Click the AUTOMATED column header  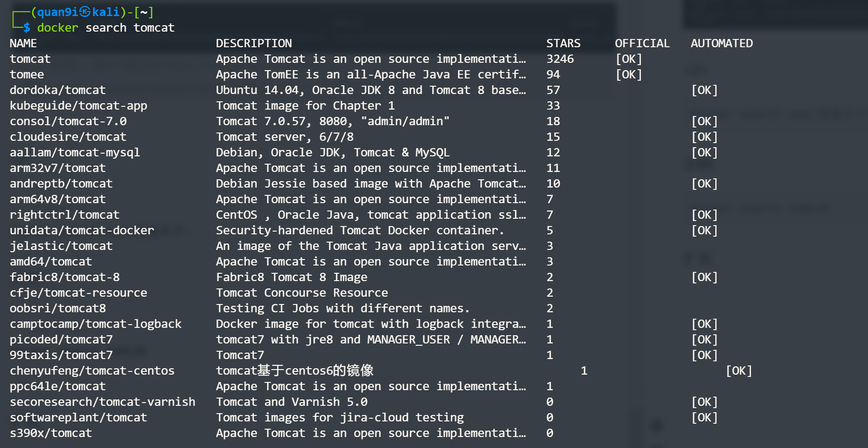pos(722,44)
